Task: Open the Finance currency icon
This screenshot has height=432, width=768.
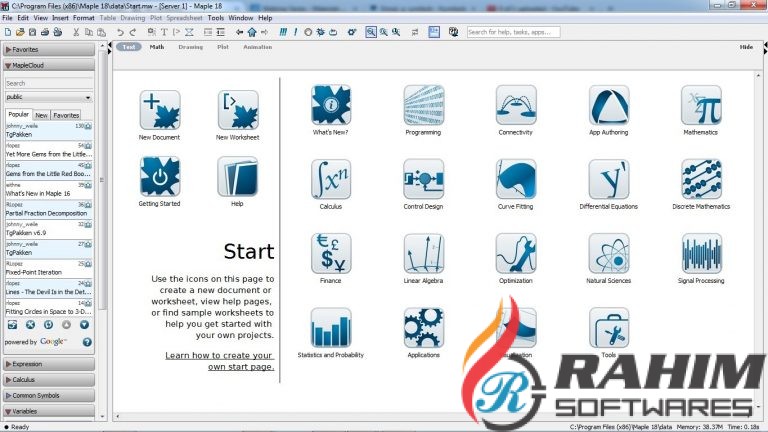Action: [x=331, y=253]
